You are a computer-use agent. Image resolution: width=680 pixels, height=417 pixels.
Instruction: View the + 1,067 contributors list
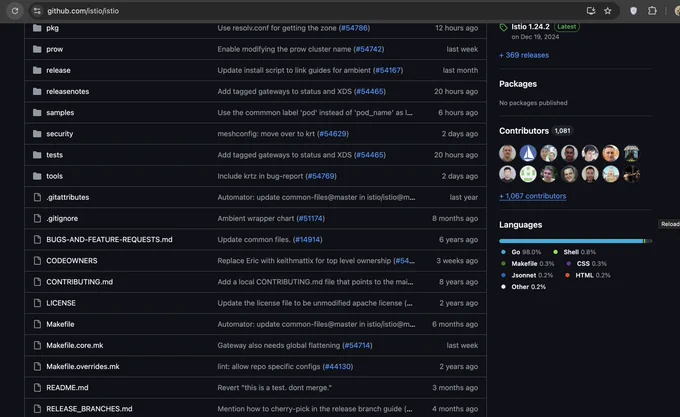tap(533, 196)
